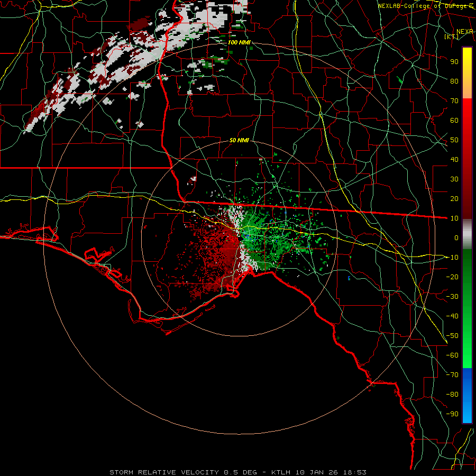Click the 60 label on the velocity scale

click(454, 121)
